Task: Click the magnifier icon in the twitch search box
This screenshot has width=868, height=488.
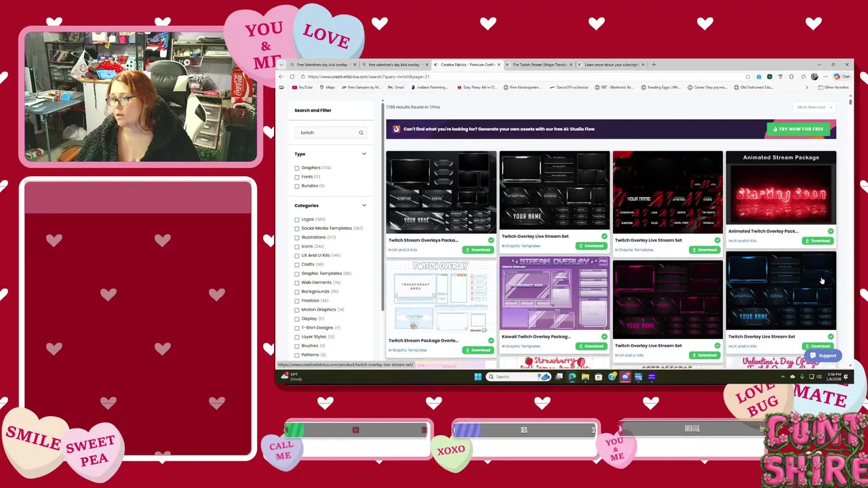Action: 361,133
